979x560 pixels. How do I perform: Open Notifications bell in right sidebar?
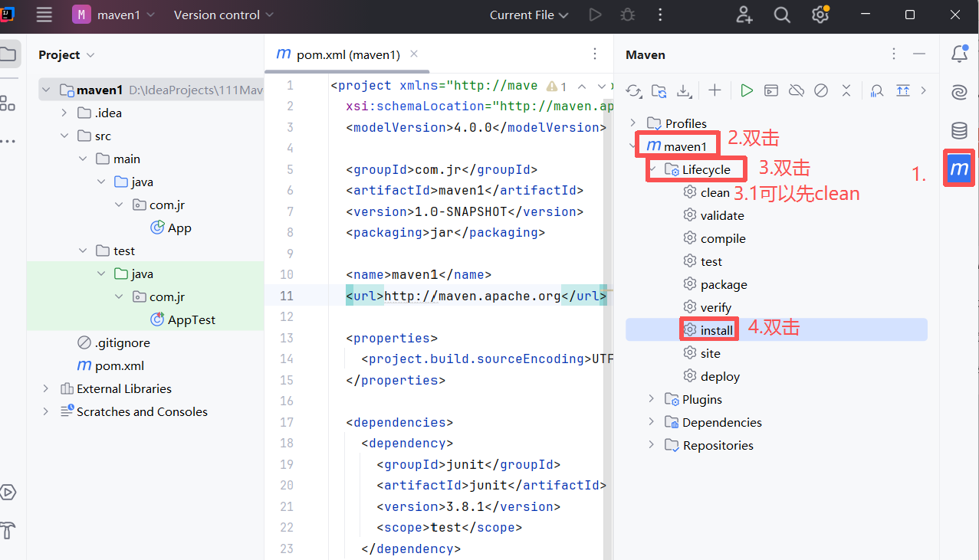coord(959,54)
